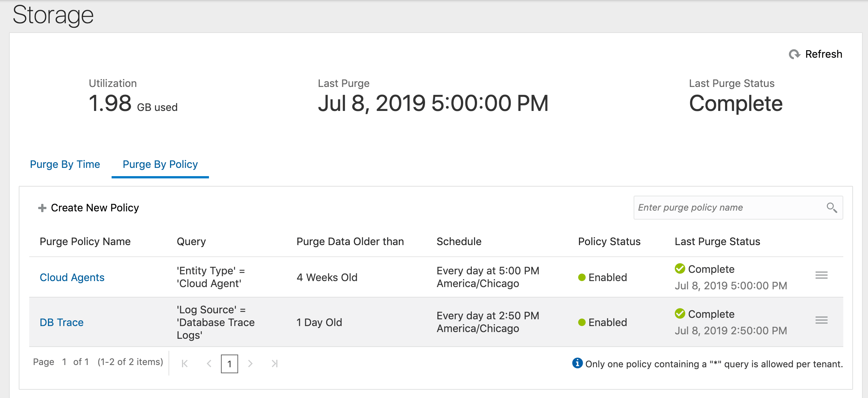Jump to the last page

[x=274, y=364]
